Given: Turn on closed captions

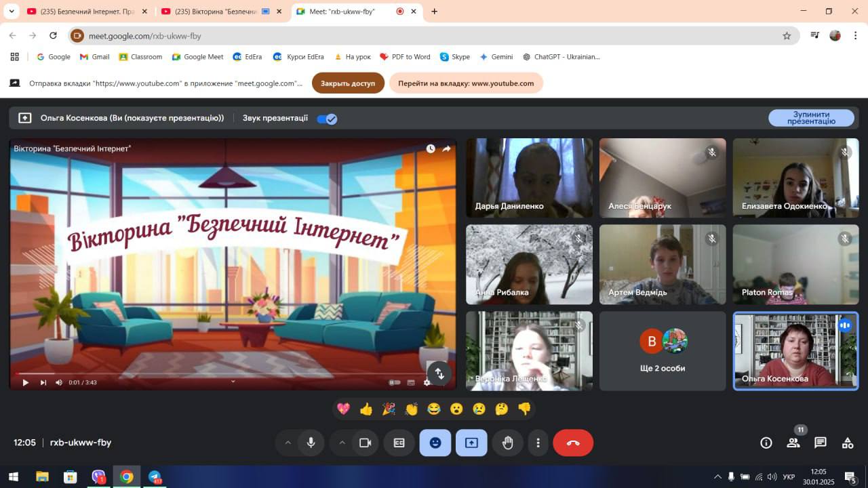Looking at the screenshot, I should (x=399, y=443).
